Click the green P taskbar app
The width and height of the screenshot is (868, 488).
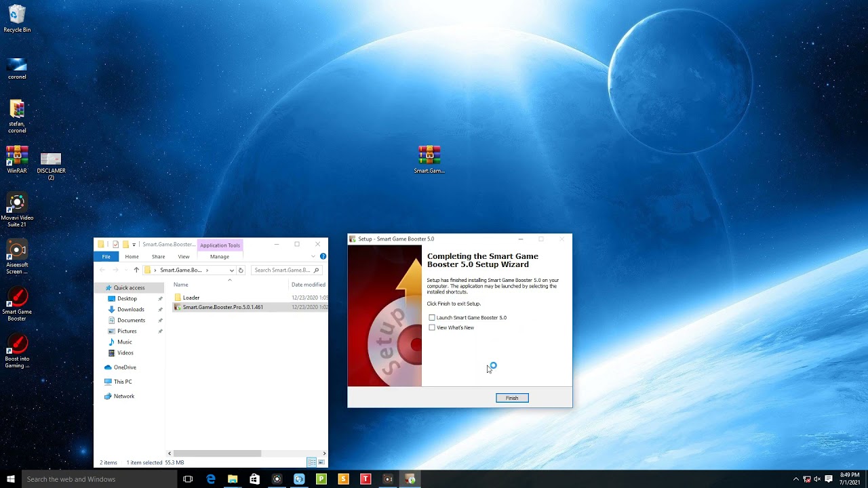coord(321,479)
